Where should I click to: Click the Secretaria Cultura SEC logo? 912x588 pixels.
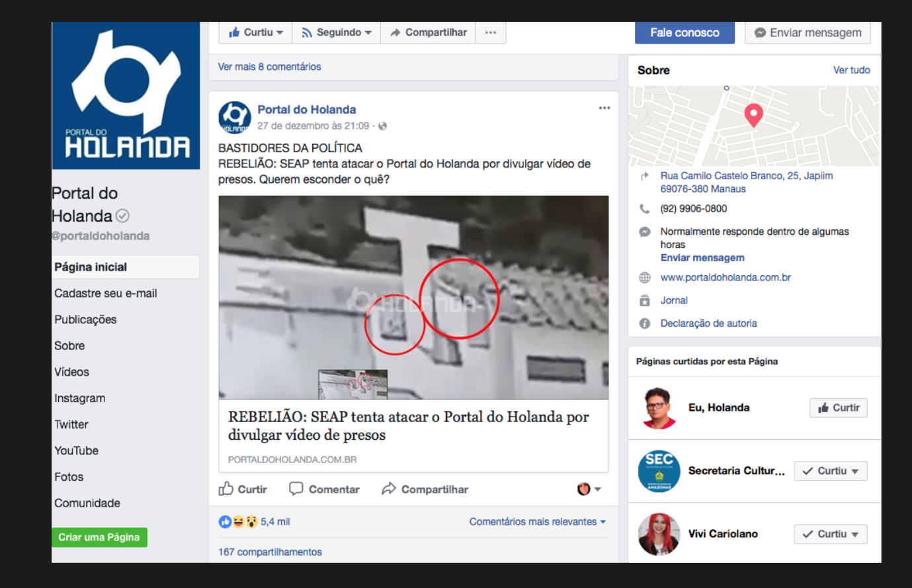[x=659, y=472]
